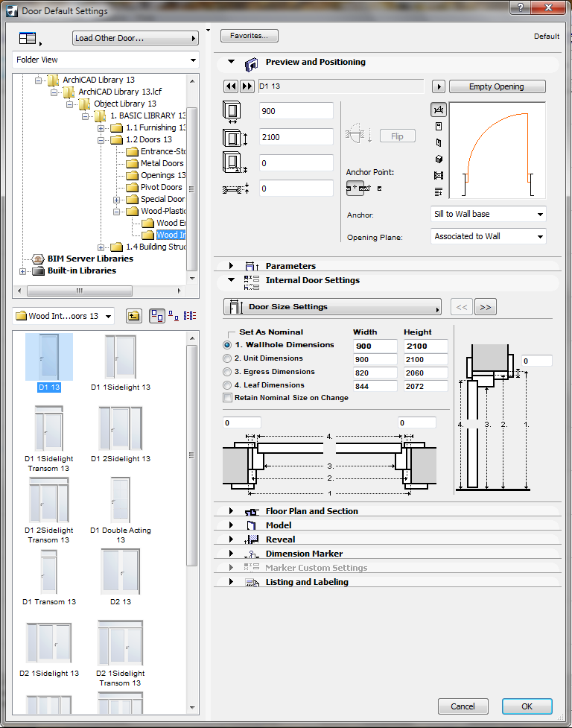Expand the Floor Plan and Section panel
This screenshot has width=572, height=728.
pyautogui.click(x=311, y=511)
